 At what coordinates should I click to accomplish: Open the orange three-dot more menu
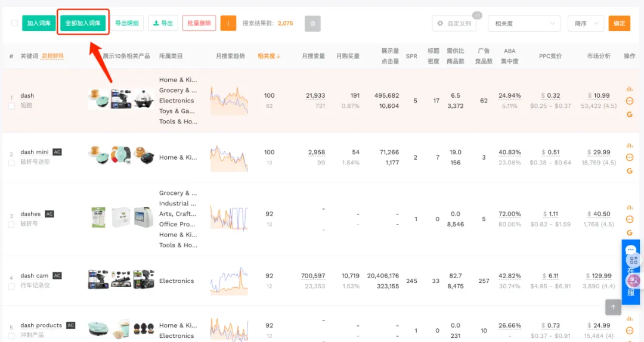pyautogui.click(x=228, y=23)
